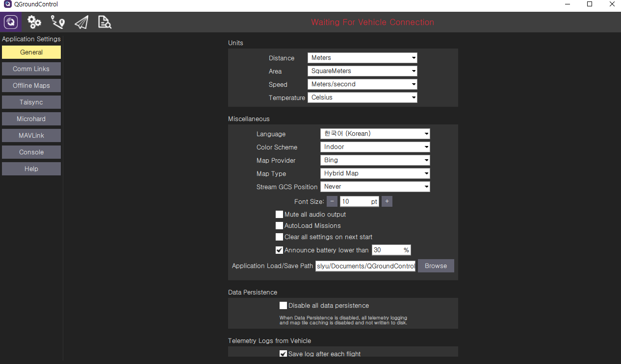The image size is (621, 364).
Task: Click the Browse button for save path
Action: 436,266
